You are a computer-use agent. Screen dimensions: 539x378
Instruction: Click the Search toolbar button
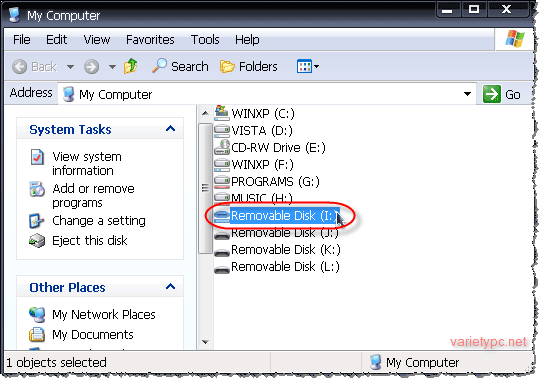[x=180, y=66]
